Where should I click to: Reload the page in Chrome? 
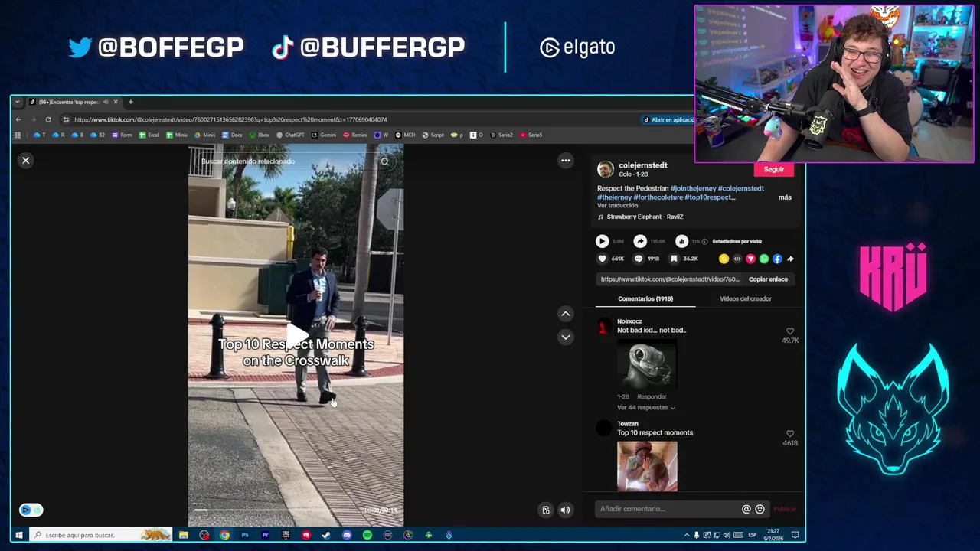coord(48,119)
